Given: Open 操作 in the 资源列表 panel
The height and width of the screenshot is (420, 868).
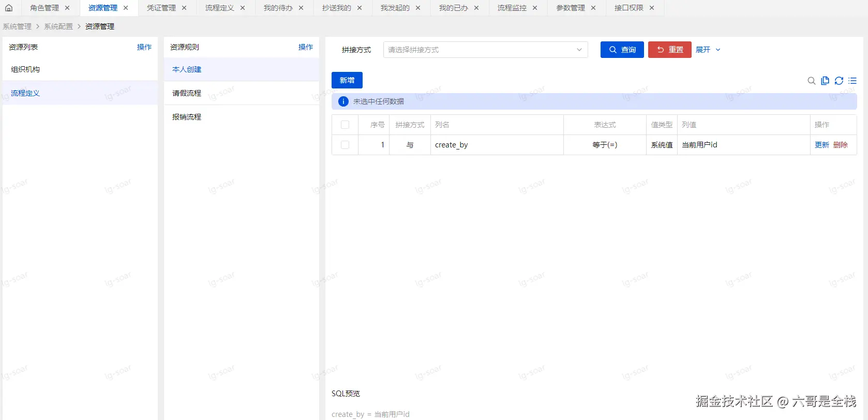Looking at the screenshot, I should tap(144, 47).
